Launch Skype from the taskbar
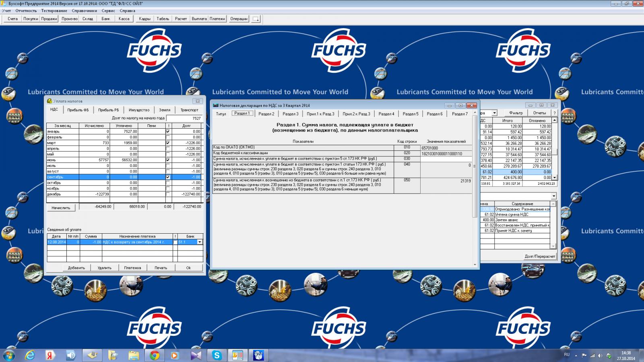This screenshot has height=362, width=644. 217,355
